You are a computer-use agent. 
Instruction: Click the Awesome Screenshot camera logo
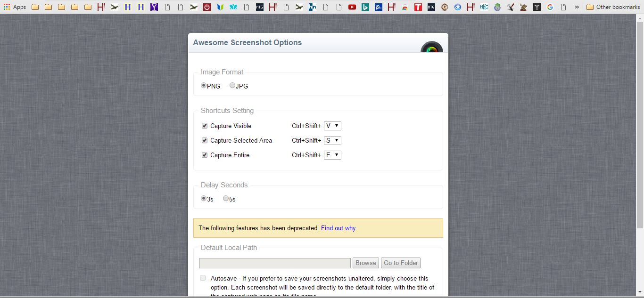click(x=431, y=48)
